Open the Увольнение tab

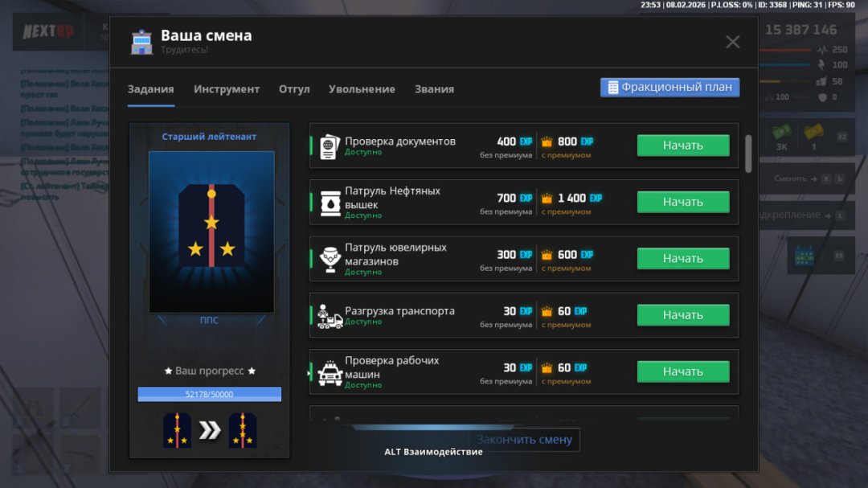(x=362, y=89)
